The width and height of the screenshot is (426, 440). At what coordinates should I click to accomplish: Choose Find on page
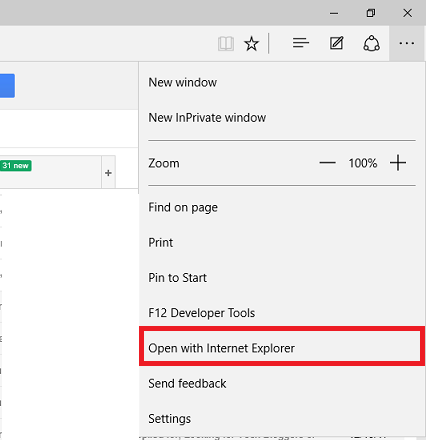tap(282, 208)
